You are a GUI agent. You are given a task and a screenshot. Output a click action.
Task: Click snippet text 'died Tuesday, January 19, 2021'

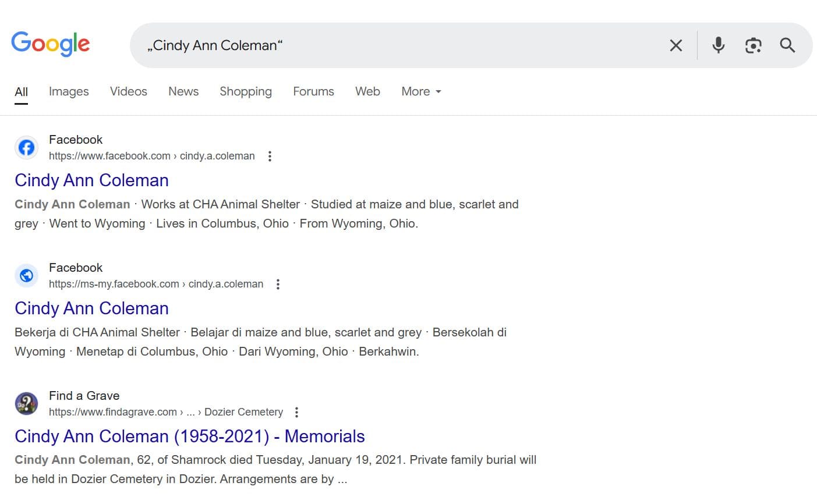click(316, 460)
